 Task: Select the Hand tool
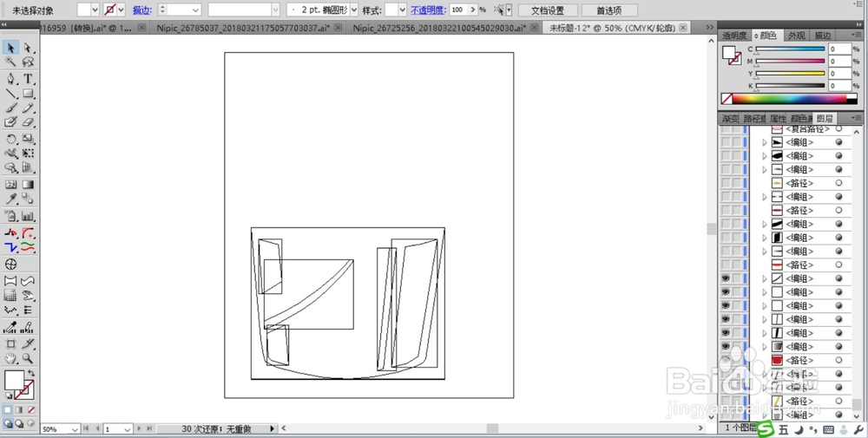[x=10, y=358]
